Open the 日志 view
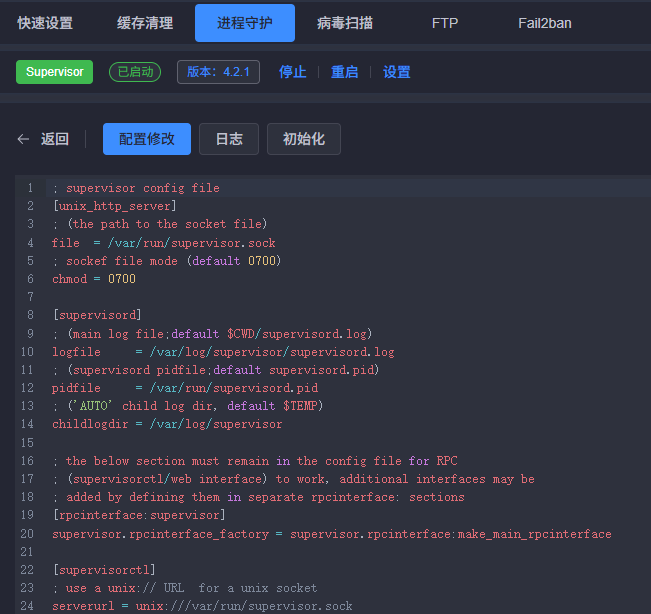This screenshot has width=651, height=614. click(x=229, y=139)
